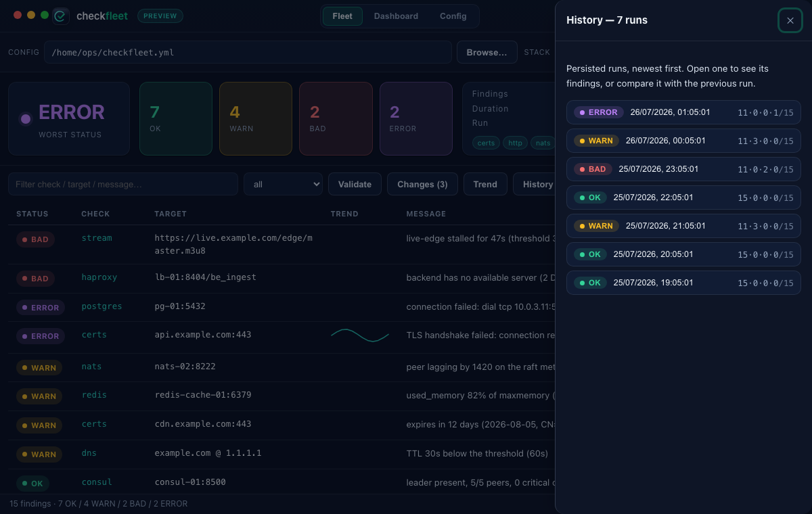Click the trend sparkline in the certs row
The width and height of the screenshot is (812, 514).
360,335
